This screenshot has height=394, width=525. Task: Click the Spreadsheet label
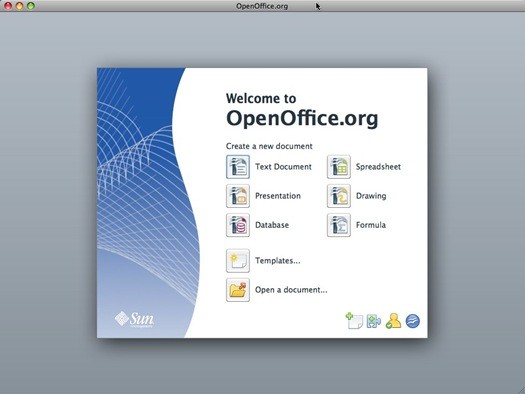click(378, 167)
